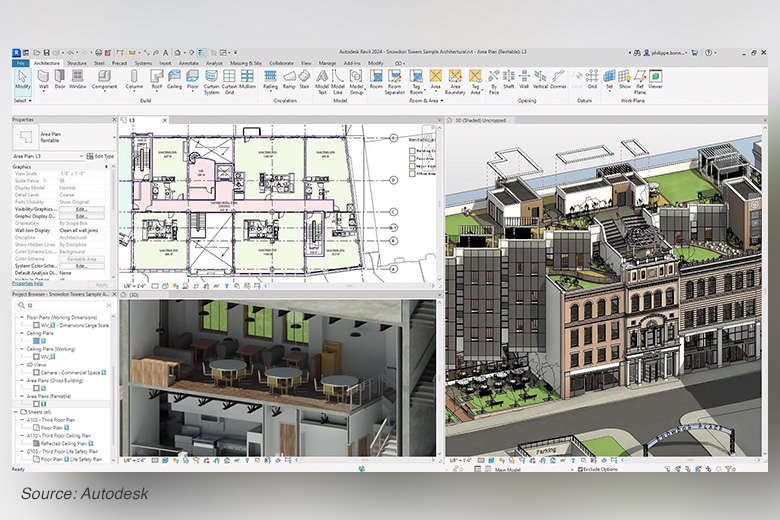This screenshot has height=520, width=780.
Task: Select the Window tool
Action: pyautogui.click(x=77, y=80)
